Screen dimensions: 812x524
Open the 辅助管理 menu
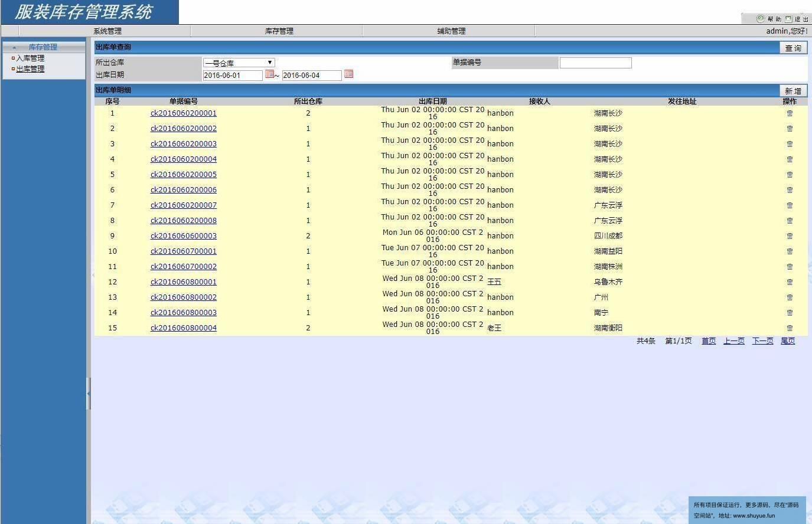click(x=452, y=31)
